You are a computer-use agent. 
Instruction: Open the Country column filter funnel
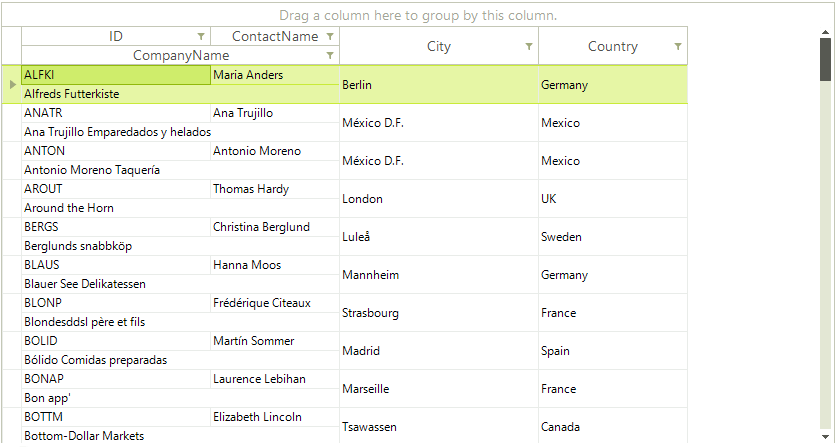tap(678, 47)
